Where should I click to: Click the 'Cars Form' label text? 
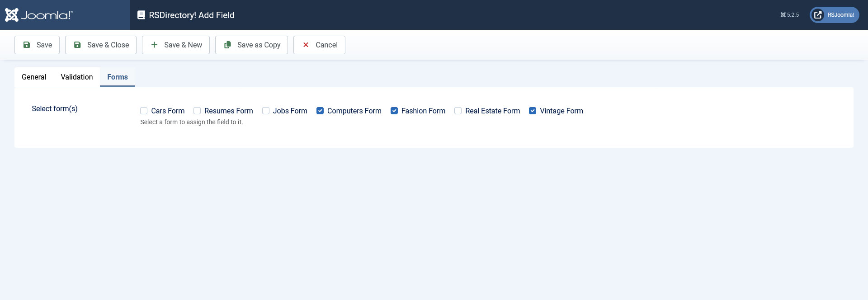pos(168,111)
